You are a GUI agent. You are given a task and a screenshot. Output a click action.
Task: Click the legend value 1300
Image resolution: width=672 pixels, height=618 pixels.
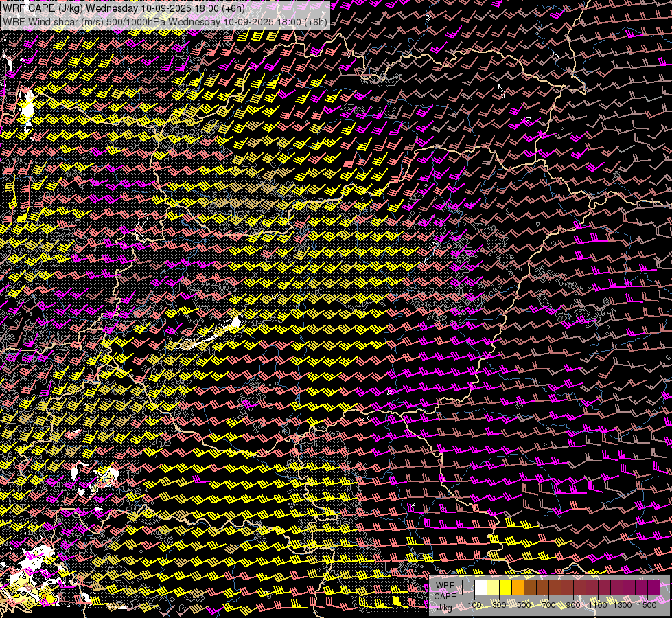click(623, 605)
